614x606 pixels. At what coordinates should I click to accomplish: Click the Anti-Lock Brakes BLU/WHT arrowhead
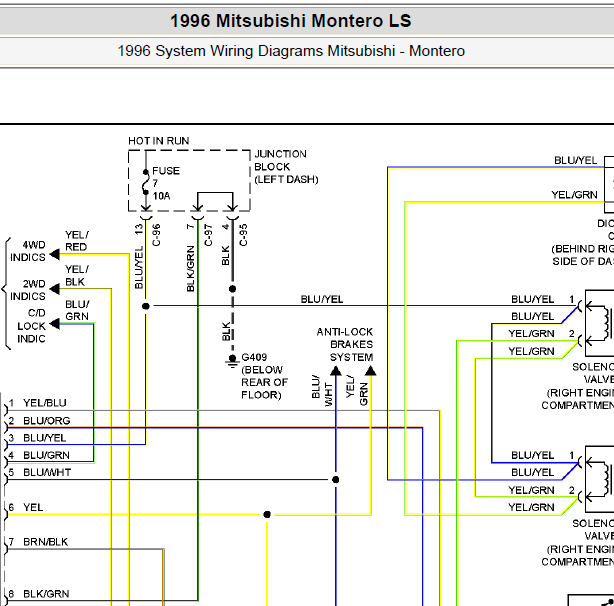[x=336, y=371]
